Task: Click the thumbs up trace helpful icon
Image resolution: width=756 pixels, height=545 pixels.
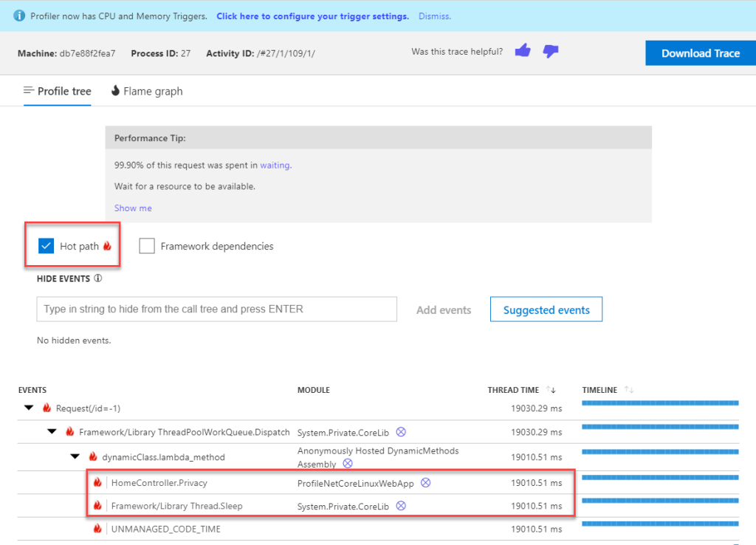Action: click(522, 50)
